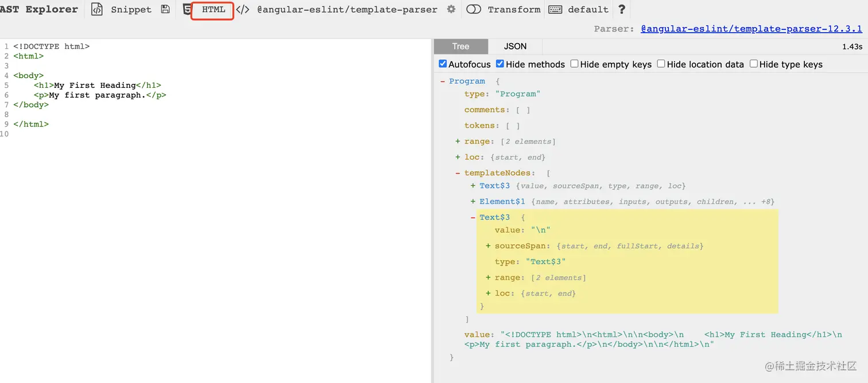Click the Transform menu label

coord(514,10)
